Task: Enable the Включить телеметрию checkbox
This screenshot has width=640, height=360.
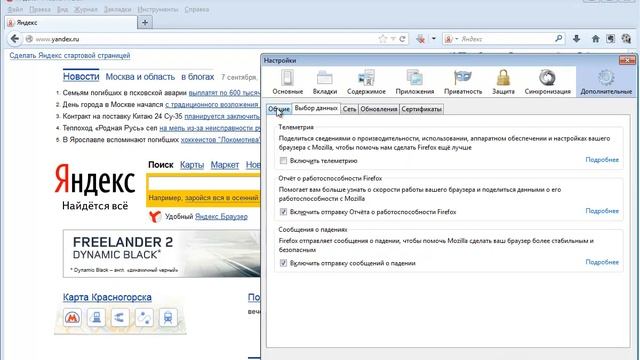Action: click(x=283, y=160)
